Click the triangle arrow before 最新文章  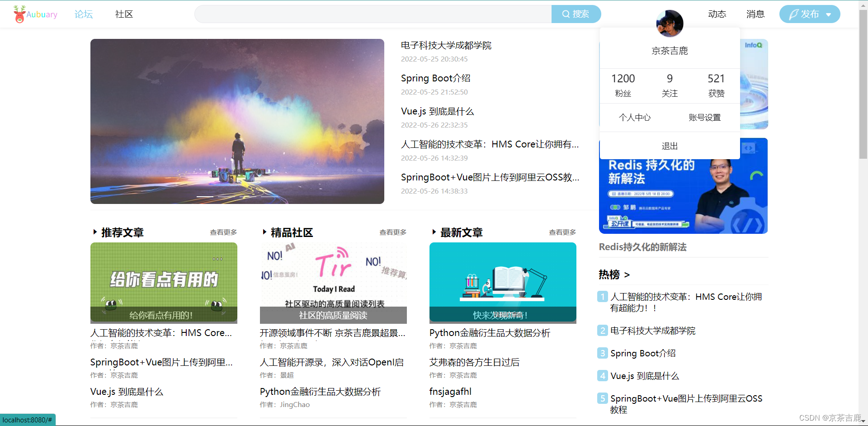pyautogui.click(x=434, y=232)
